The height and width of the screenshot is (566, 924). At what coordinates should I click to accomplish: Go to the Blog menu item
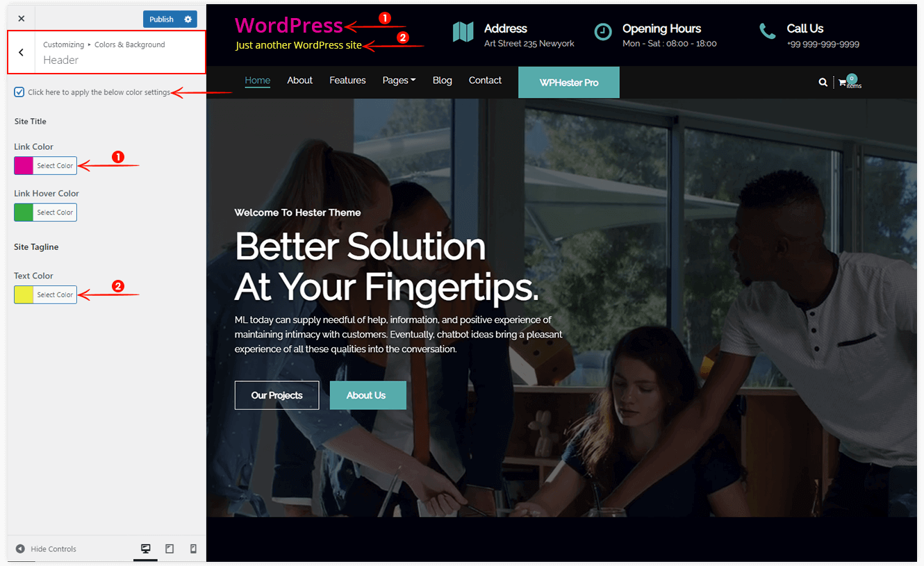443,81
